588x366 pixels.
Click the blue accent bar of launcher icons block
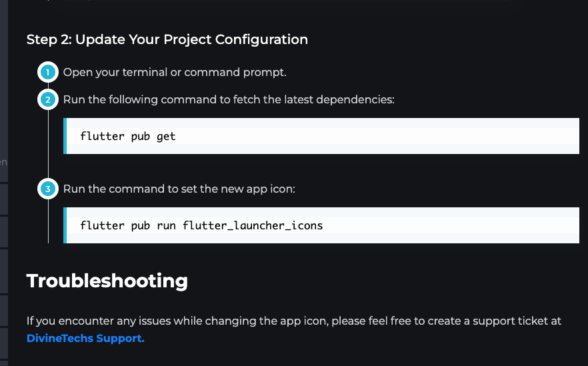(x=65, y=225)
